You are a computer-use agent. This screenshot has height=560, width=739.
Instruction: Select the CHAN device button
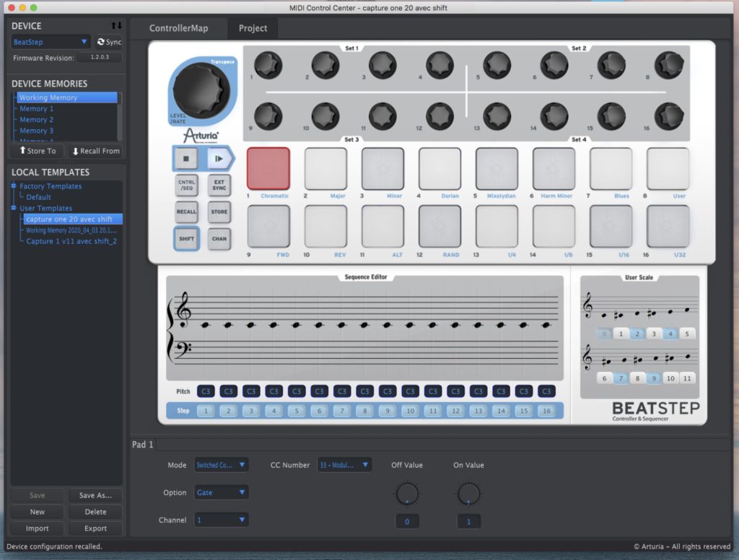coord(219,239)
